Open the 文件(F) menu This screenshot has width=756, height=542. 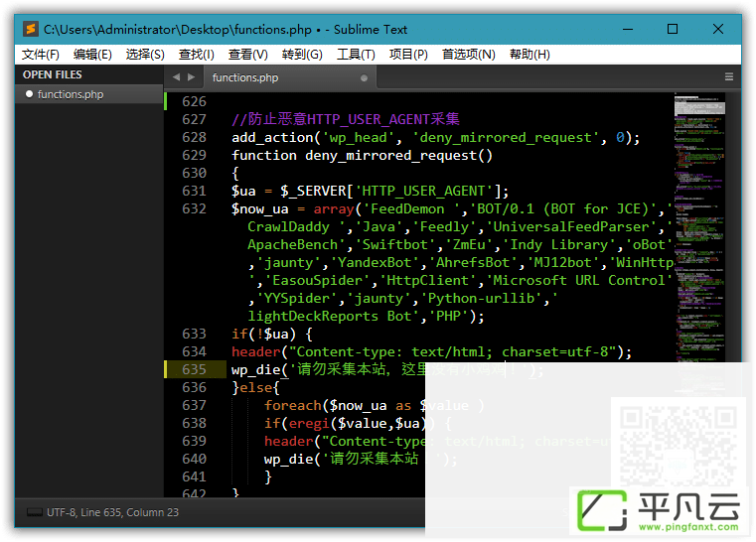tap(41, 55)
